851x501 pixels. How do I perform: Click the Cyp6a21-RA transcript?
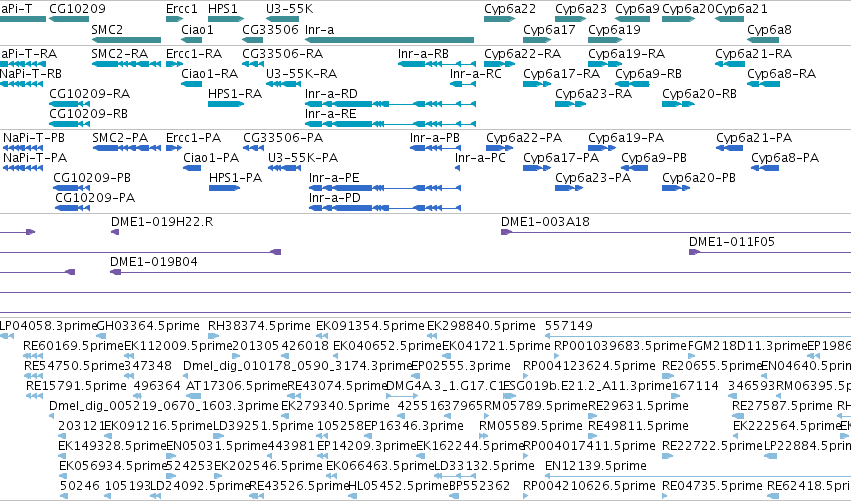click(x=730, y=64)
